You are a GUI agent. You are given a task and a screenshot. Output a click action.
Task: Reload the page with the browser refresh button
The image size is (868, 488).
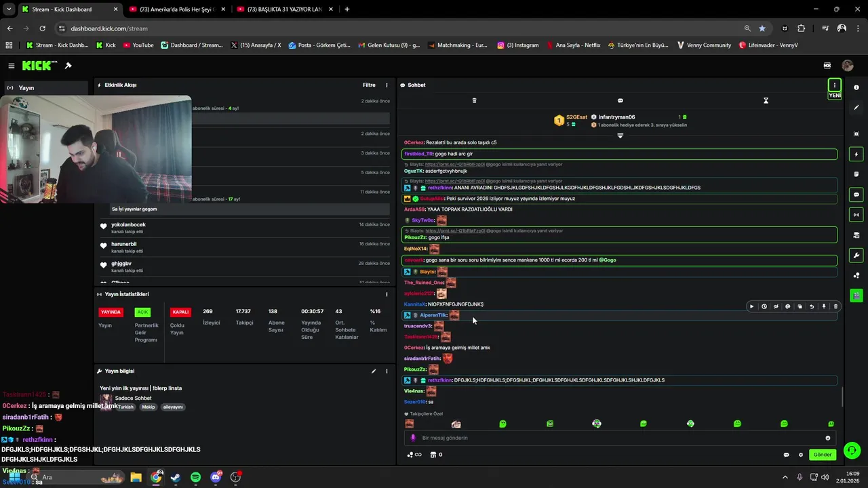42,28
